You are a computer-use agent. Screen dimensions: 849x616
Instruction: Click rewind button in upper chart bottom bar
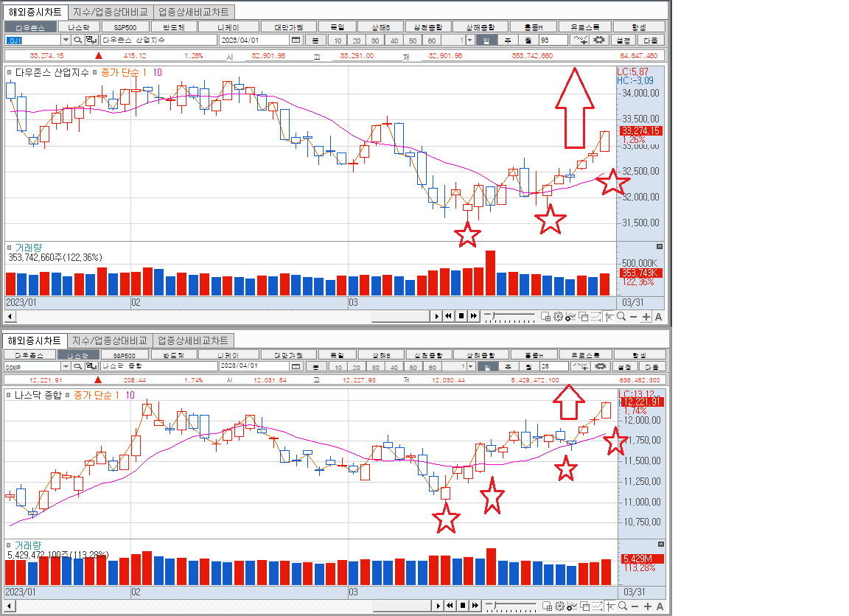coord(448,316)
